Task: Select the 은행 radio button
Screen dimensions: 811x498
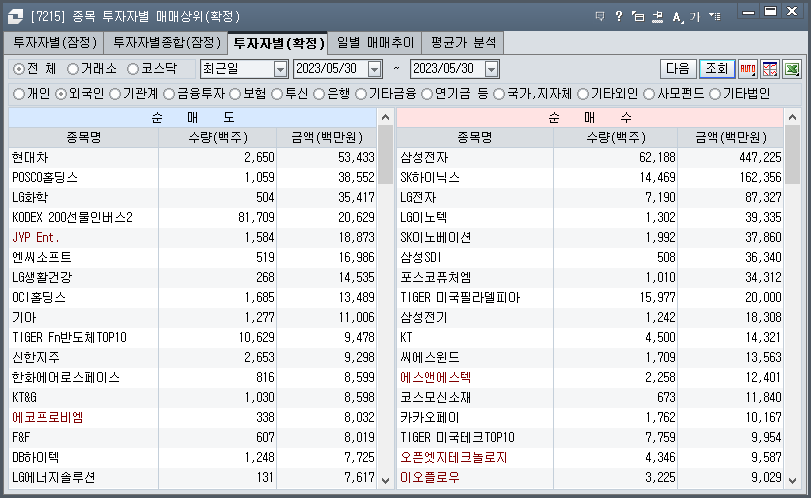Action: pyautogui.click(x=319, y=94)
